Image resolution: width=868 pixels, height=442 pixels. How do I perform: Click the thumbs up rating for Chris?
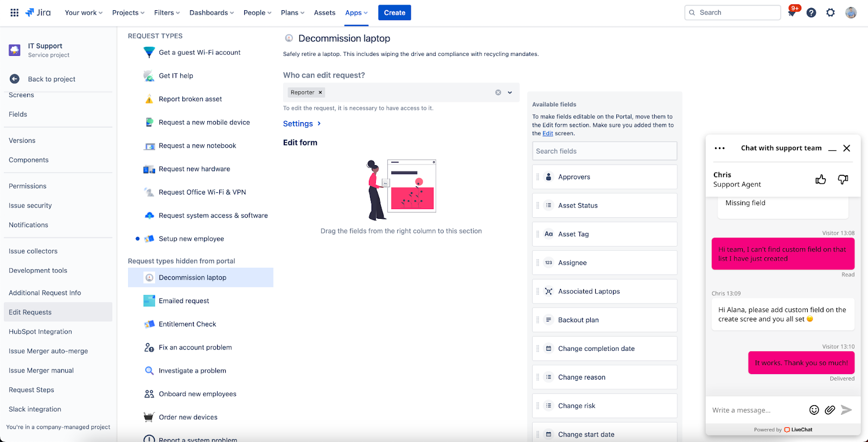[x=821, y=179]
